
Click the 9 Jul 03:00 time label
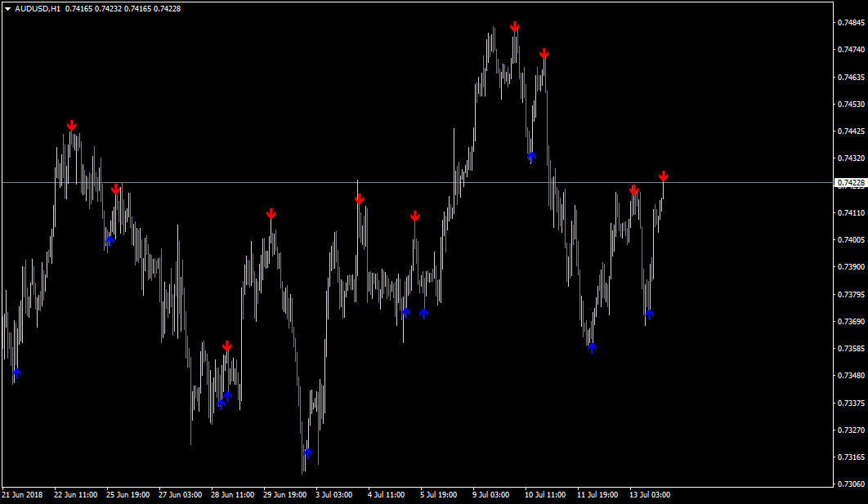[491, 494]
